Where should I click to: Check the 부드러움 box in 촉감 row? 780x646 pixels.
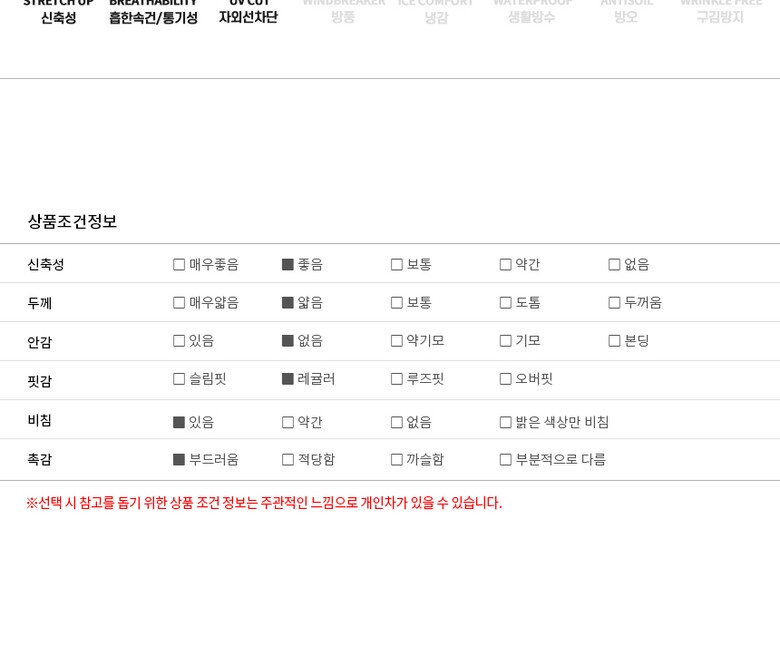click(179, 460)
